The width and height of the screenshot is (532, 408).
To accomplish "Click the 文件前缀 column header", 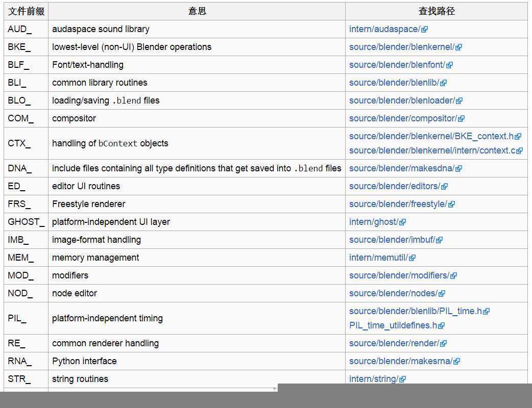I will coord(26,11).
